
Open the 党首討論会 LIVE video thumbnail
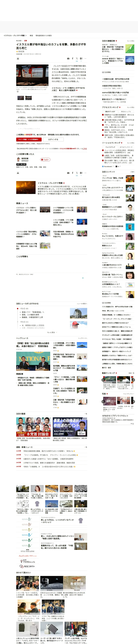33,427
